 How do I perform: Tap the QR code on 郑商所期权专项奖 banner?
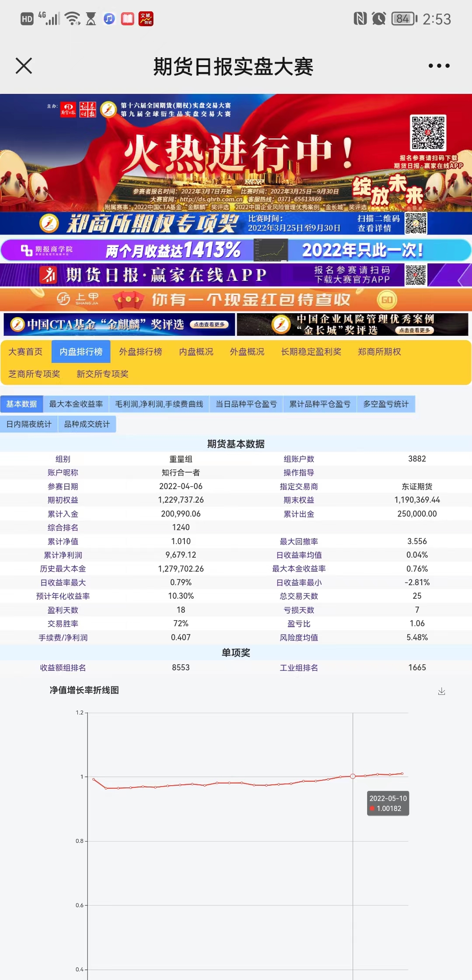click(416, 223)
